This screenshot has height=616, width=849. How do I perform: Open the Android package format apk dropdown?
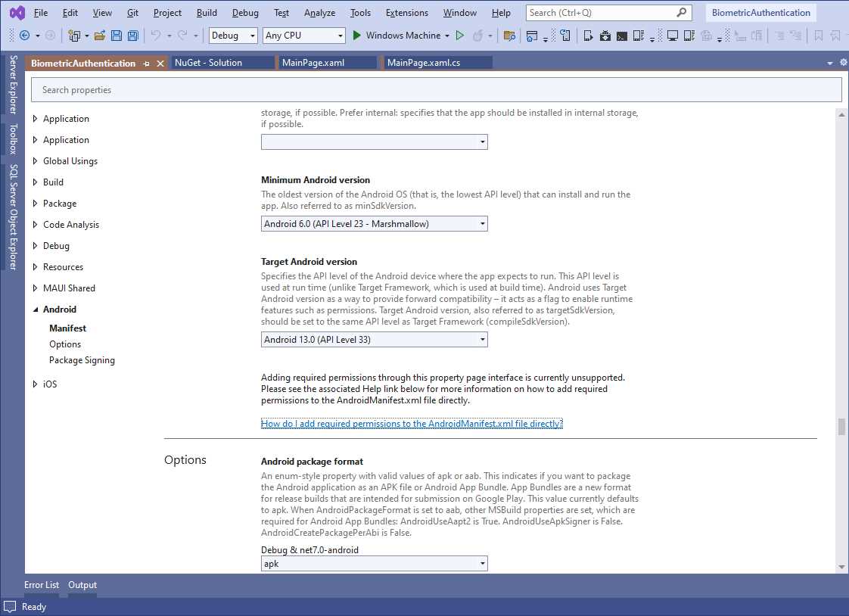click(x=374, y=564)
